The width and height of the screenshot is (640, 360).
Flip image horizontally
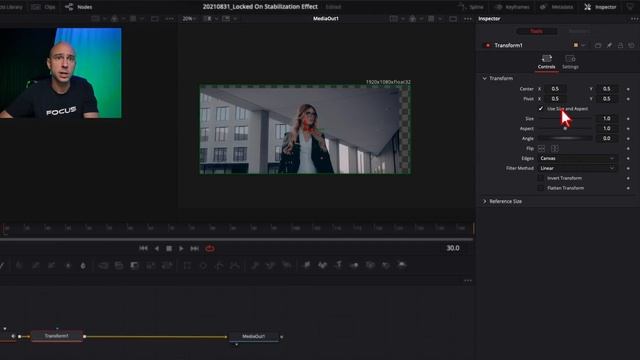tap(541, 149)
